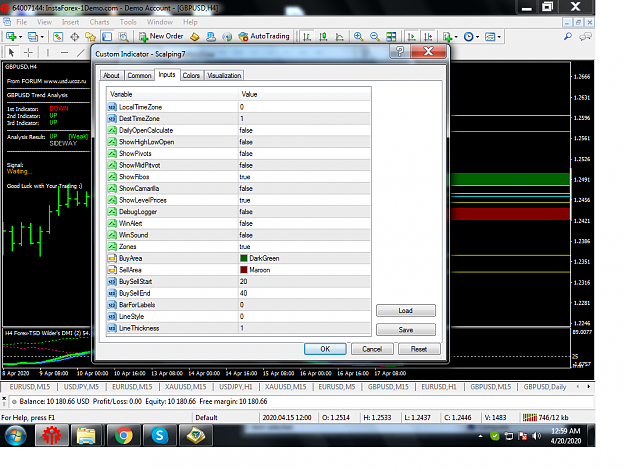The width and height of the screenshot is (625, 469).
Task: Open Chrome from the taskbar
Action: pos(124,435)
